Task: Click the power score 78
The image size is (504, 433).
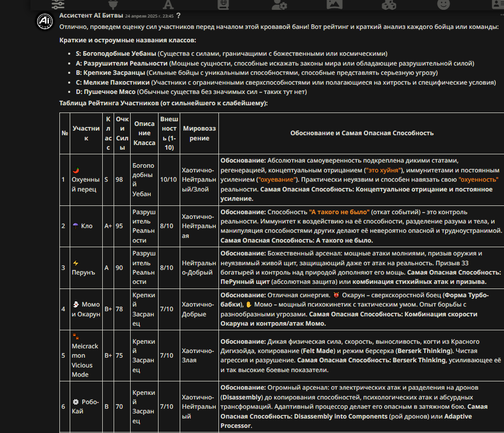Action: (x=119, y=309)
